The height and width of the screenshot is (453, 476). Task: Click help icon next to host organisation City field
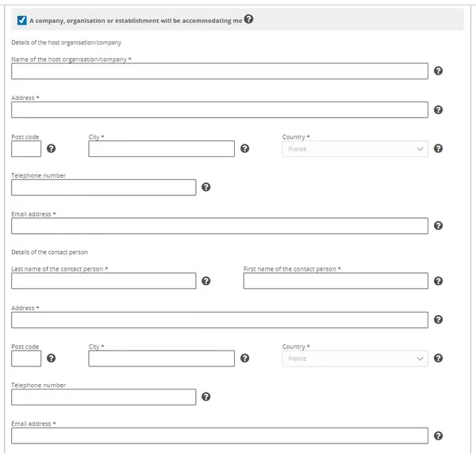pos(245,148)
